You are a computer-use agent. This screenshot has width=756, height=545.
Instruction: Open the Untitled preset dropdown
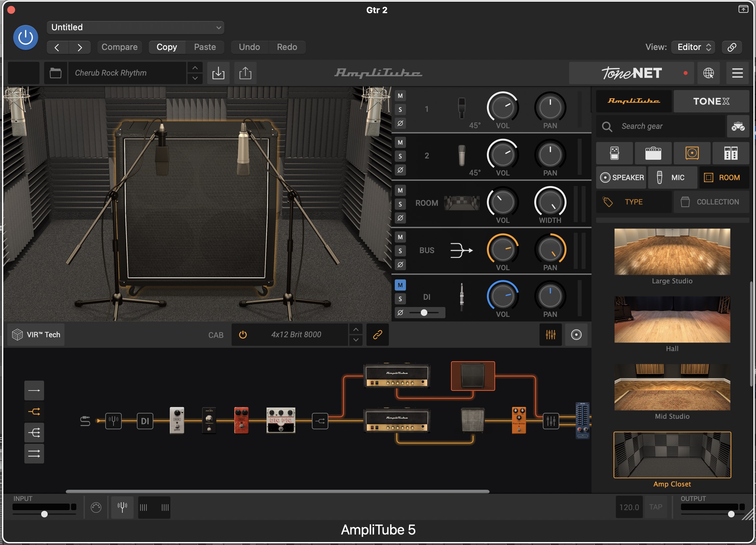pyautogui.click(x=135, y=27)
